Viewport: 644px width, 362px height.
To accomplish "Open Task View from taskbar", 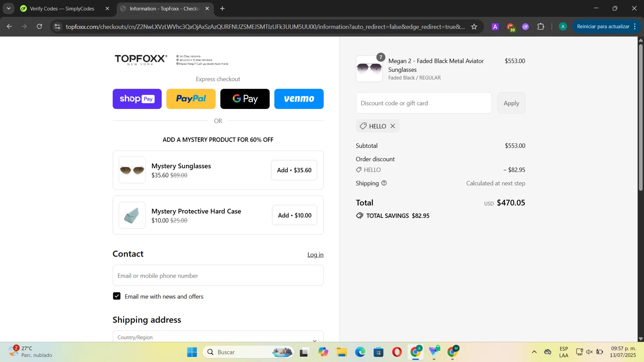I will pyautogui.click(x=304, y=352).
